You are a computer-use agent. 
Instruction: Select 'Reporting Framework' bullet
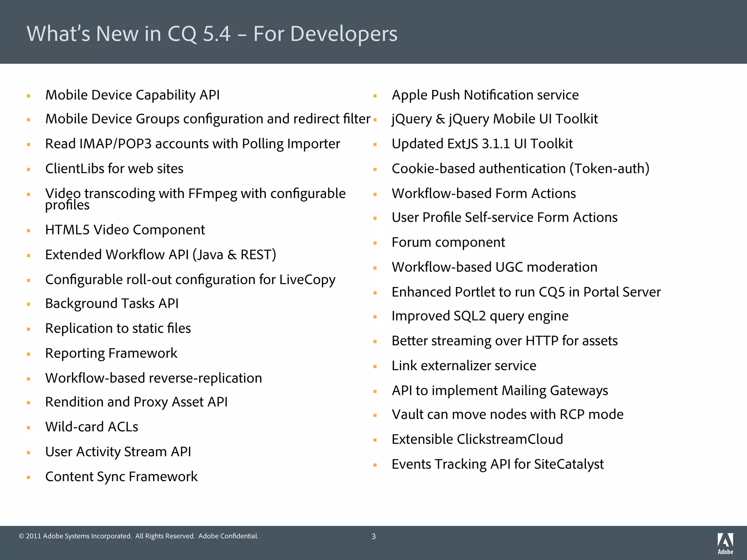click(x=111, y=354)
